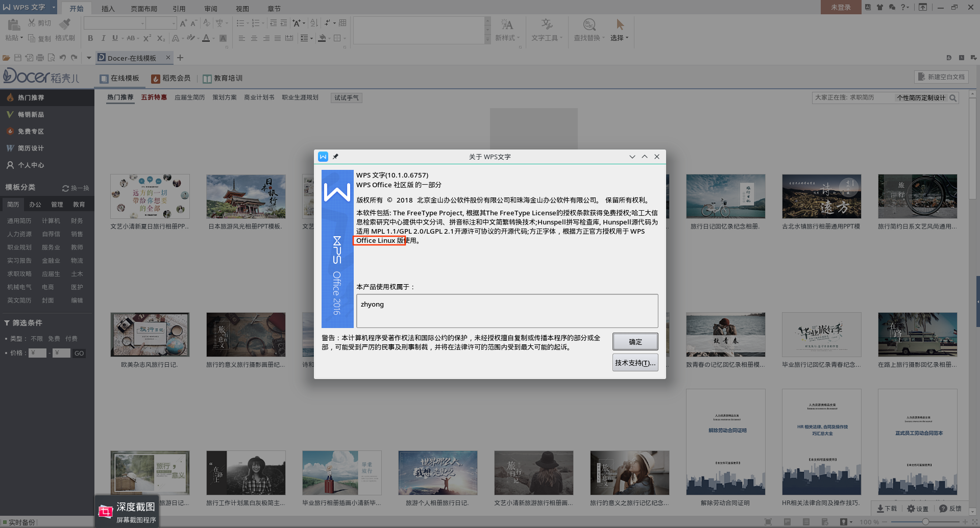Click the Redo arrow icon

74,58
